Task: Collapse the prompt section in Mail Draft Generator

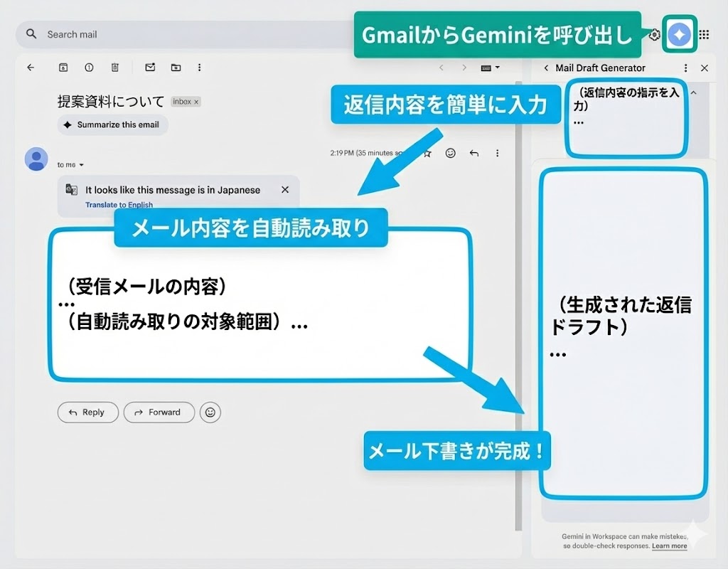Action: (693, 92)
